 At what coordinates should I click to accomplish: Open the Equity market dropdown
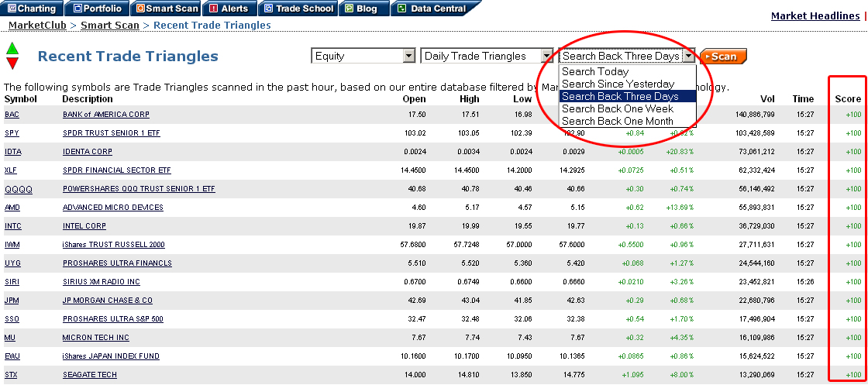point(363,56)
